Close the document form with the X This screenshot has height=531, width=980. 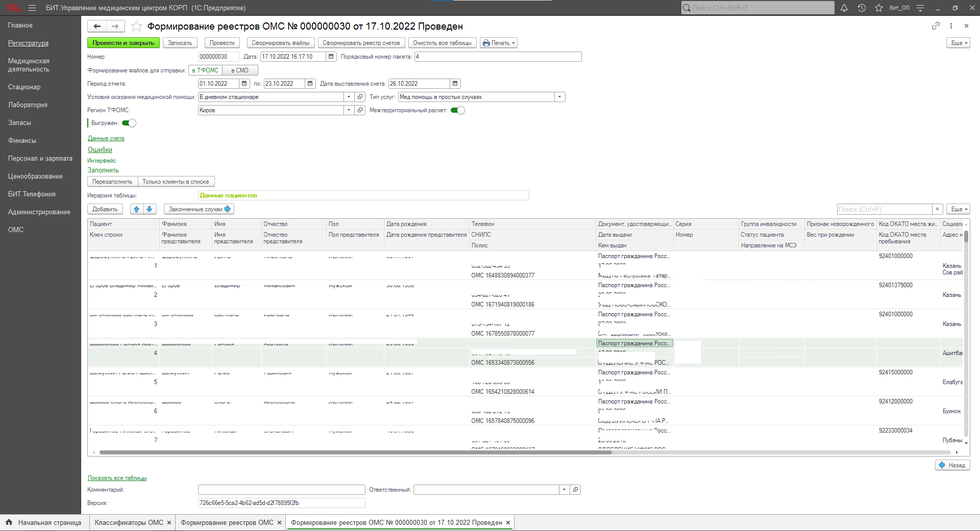(x=966, y=26)
